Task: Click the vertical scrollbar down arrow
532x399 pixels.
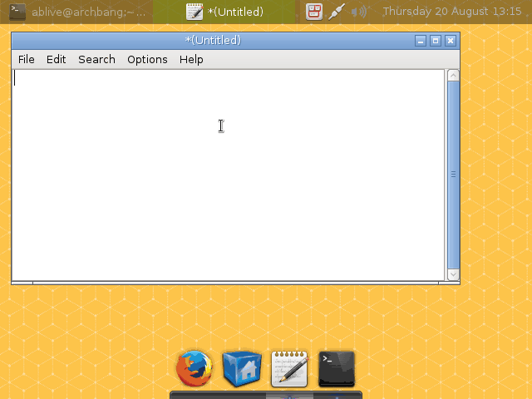Action: (x=453, y=274)
